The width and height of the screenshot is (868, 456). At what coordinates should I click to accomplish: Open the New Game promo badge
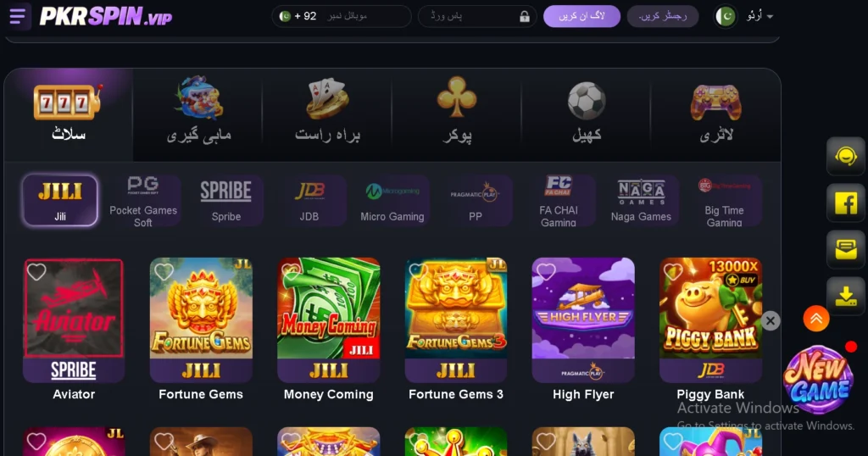click(x=819, y=381)
